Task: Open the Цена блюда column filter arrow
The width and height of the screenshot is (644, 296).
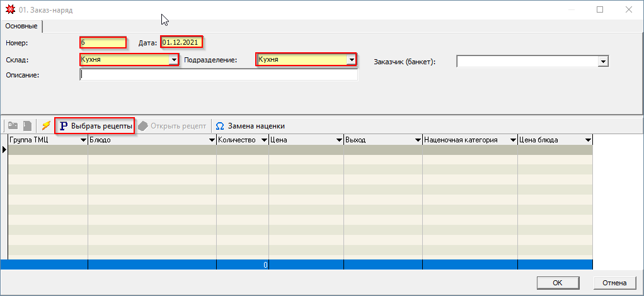Action: click(588, 140)
